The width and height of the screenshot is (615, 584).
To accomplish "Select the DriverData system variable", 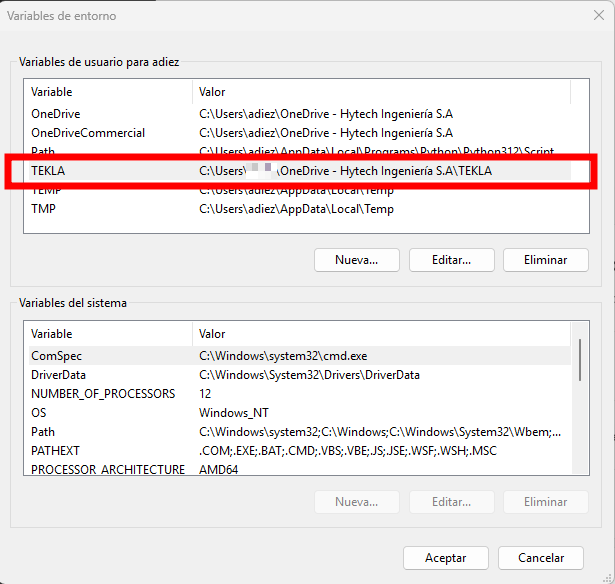I will click(x=60, y=375).
